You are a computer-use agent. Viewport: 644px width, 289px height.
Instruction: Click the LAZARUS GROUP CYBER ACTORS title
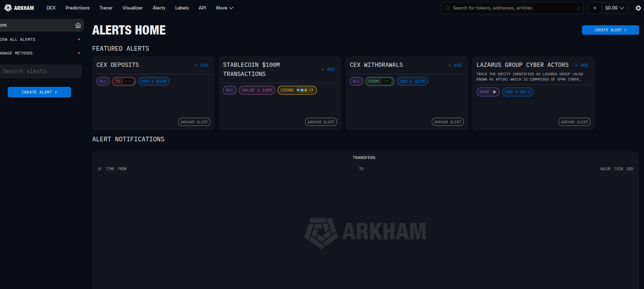(x=523, y=65)
